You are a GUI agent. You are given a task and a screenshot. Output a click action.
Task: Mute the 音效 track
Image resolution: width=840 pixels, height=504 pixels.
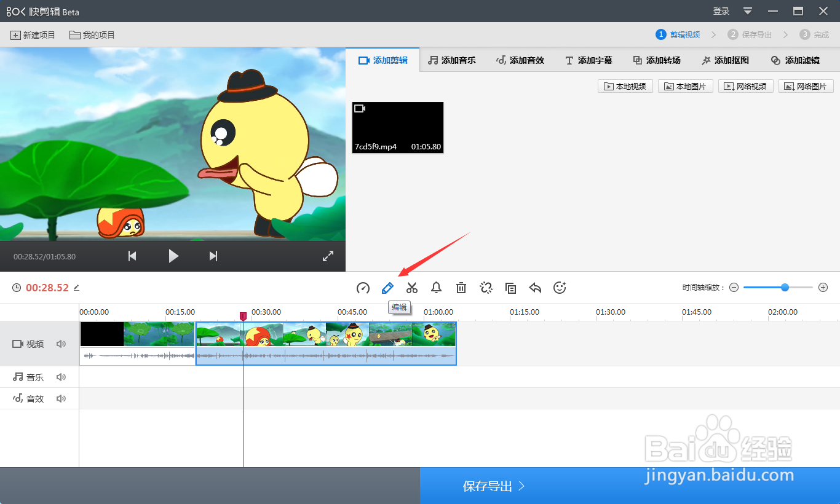coord(61,399)
